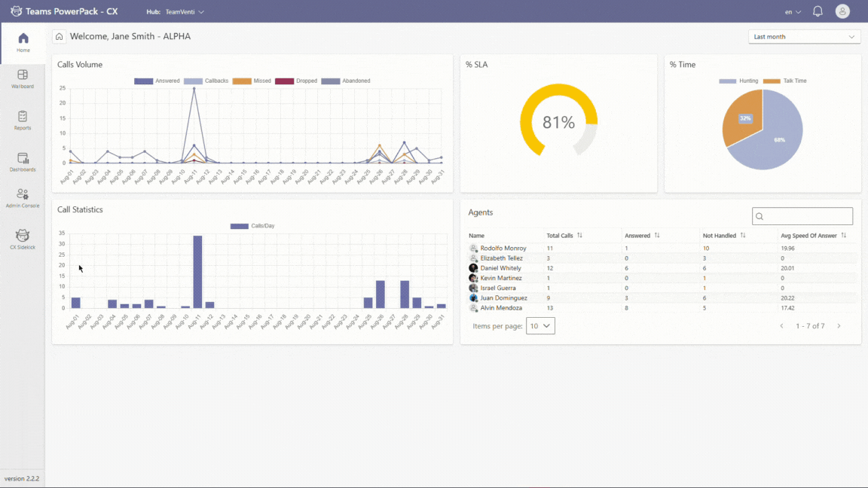Open the en language selector
The image size is (868, 488).
[793, 12]
